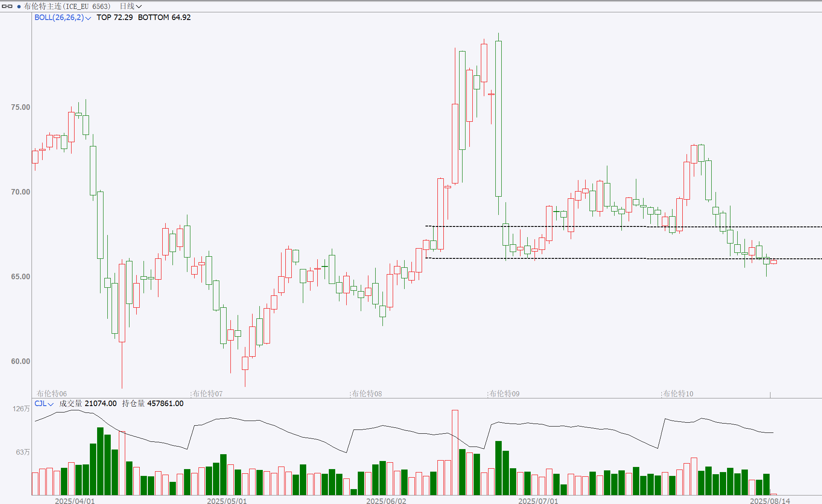This screenshot has height=504, width=822.
Task: Click the 布伦特09 contract marker
Action: (x=504, y=394)
